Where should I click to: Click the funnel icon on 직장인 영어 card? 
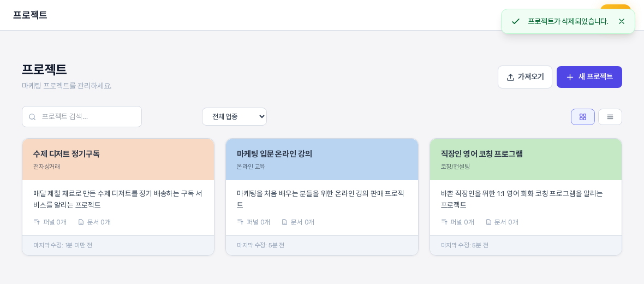tap(444, 222)
